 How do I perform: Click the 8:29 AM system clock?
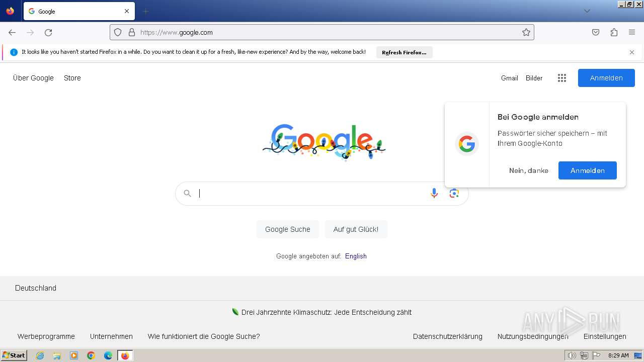[x=618, y=355]
